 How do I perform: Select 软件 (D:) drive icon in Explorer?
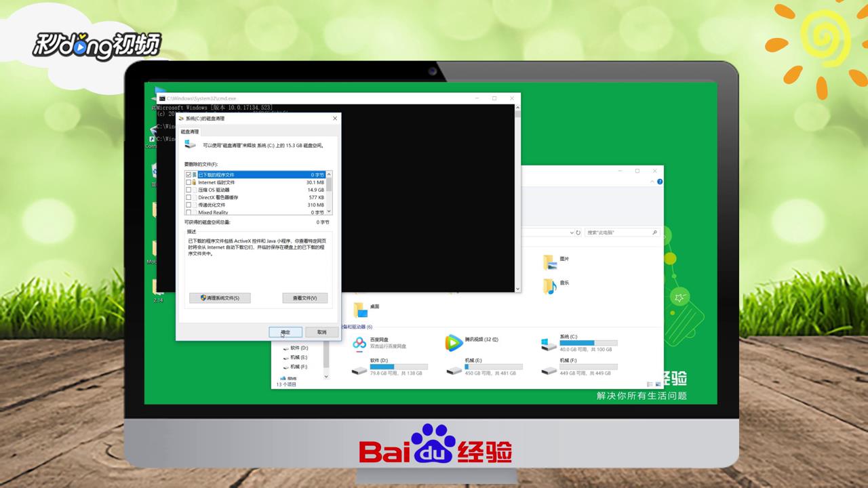359,370
